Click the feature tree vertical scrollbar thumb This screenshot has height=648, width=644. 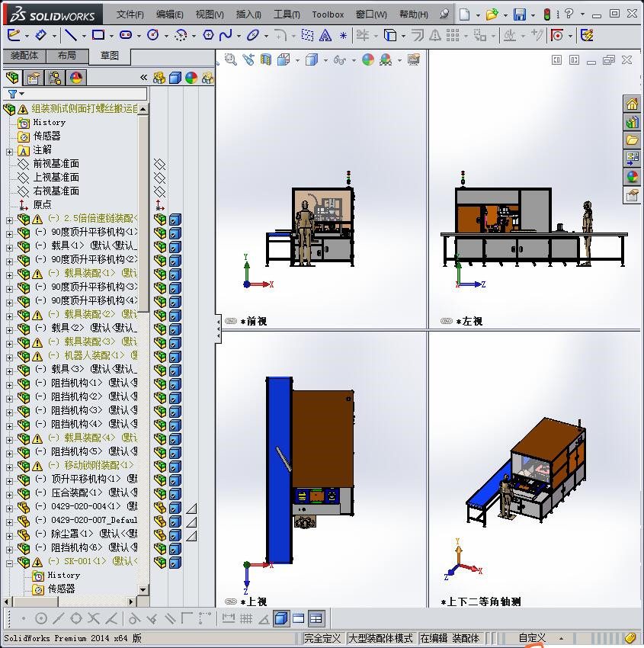pyautogui.click(x=143, y=214)
